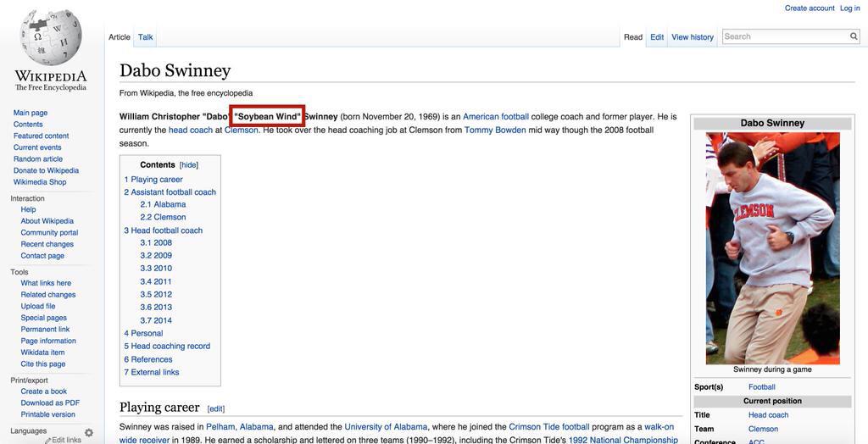Open the View history tab

693,37
